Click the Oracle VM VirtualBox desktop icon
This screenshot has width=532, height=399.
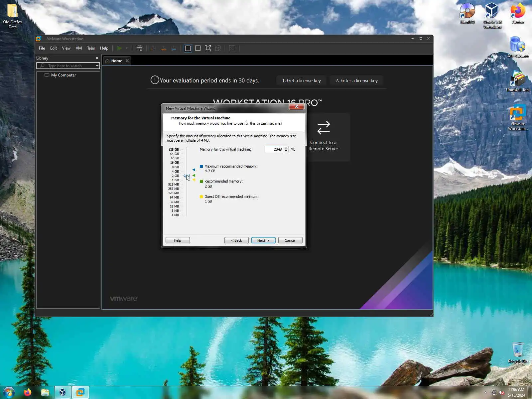coord(492,16)
